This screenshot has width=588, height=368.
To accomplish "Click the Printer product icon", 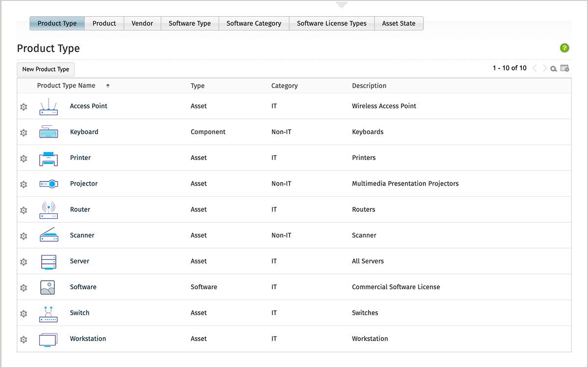I will coord(48,158).
